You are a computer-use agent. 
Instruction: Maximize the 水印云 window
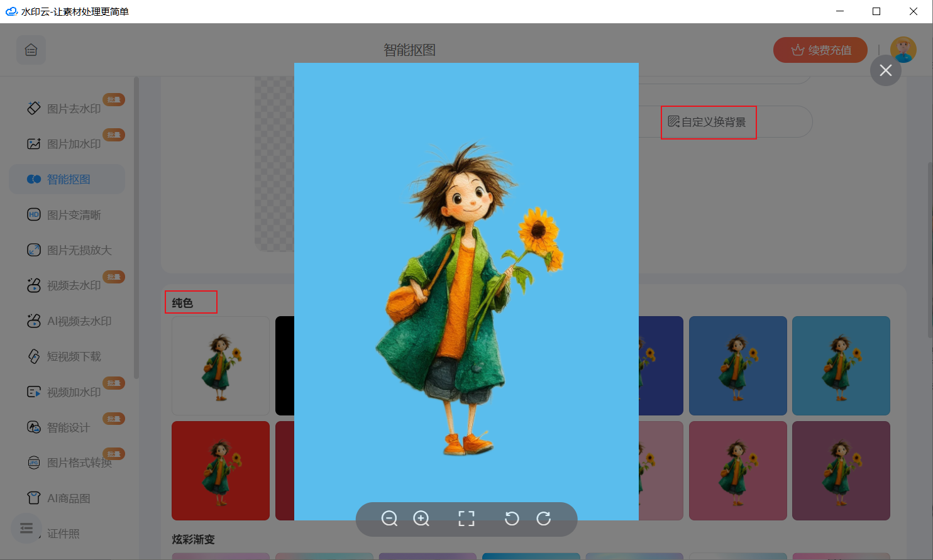[876, 11]
